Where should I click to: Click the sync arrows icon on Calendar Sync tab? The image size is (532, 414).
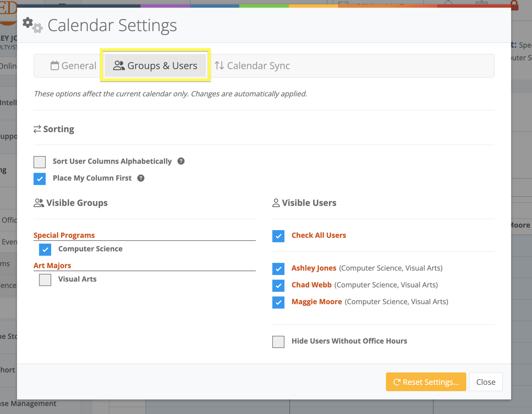[219, 65]
